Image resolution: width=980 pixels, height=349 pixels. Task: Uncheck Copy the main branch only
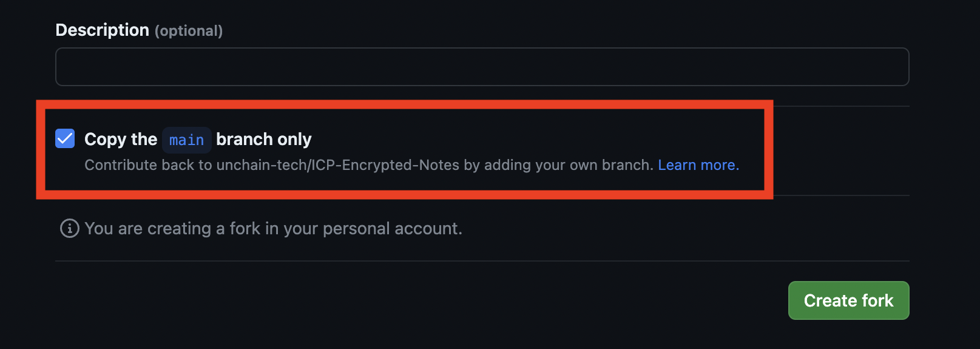[x=65, y=138]
